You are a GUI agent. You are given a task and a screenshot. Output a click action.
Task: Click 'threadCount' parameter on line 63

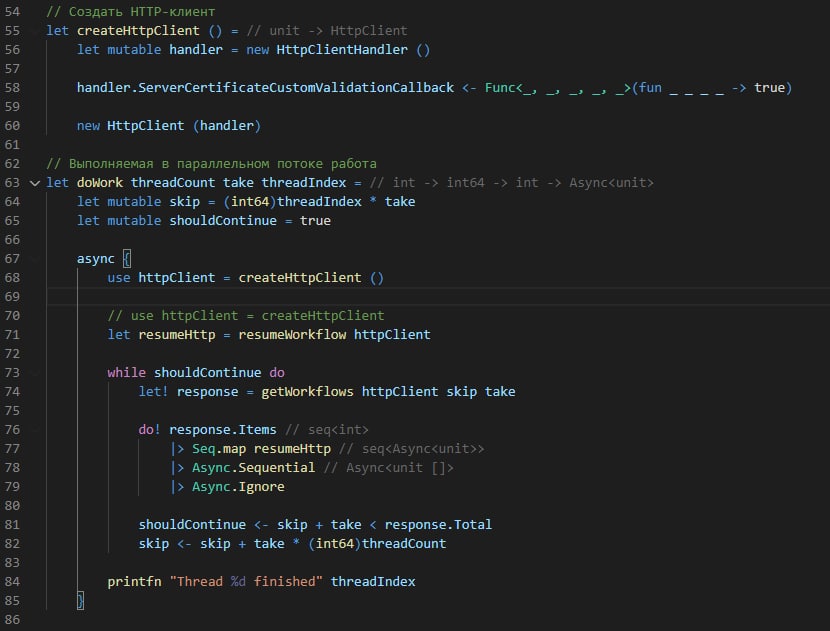tap(173, 183)
